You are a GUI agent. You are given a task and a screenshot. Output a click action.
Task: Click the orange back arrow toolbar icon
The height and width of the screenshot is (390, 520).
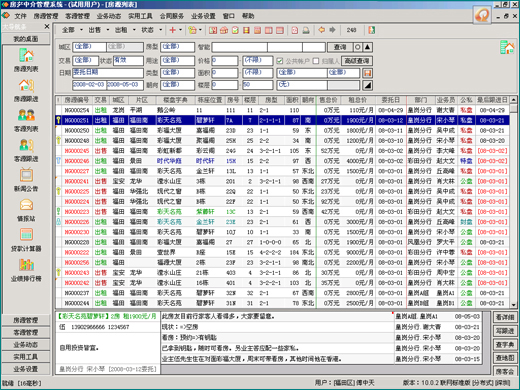pyautogui.click(x=321, y=30)
